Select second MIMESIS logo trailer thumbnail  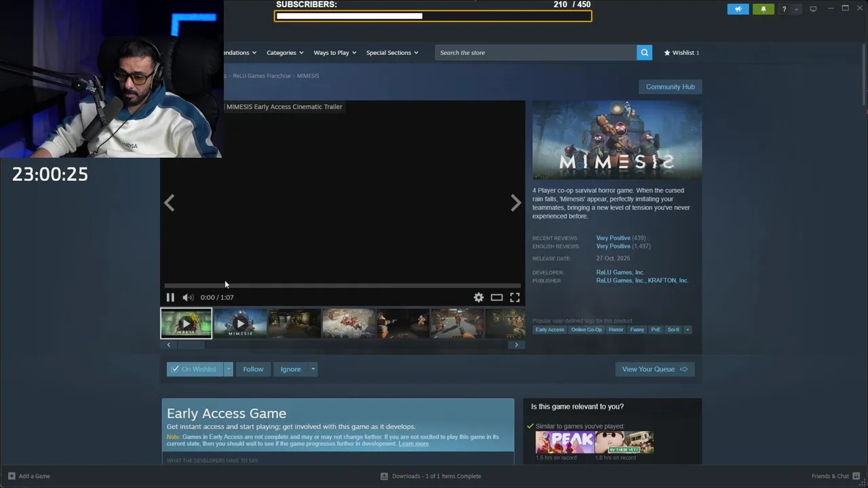240,323
